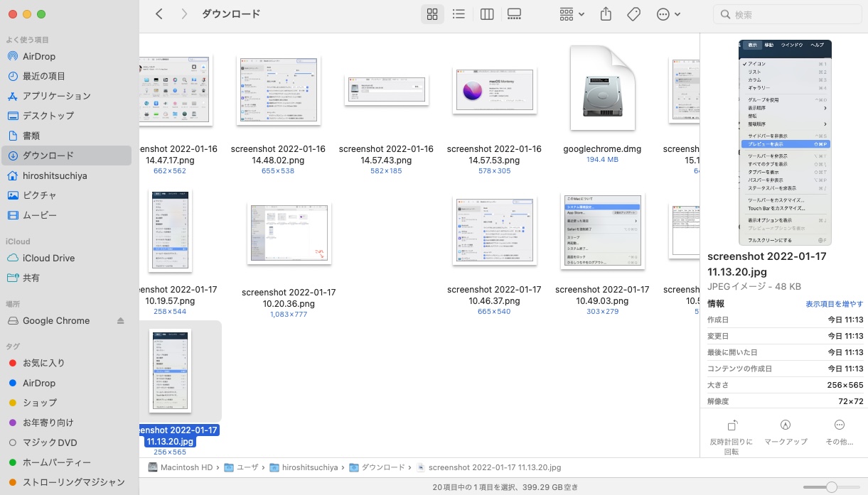The image size is (868, 495).
Task: Open the grouping options dropdown
Action: pyautogui.click(x=571, y=13)
